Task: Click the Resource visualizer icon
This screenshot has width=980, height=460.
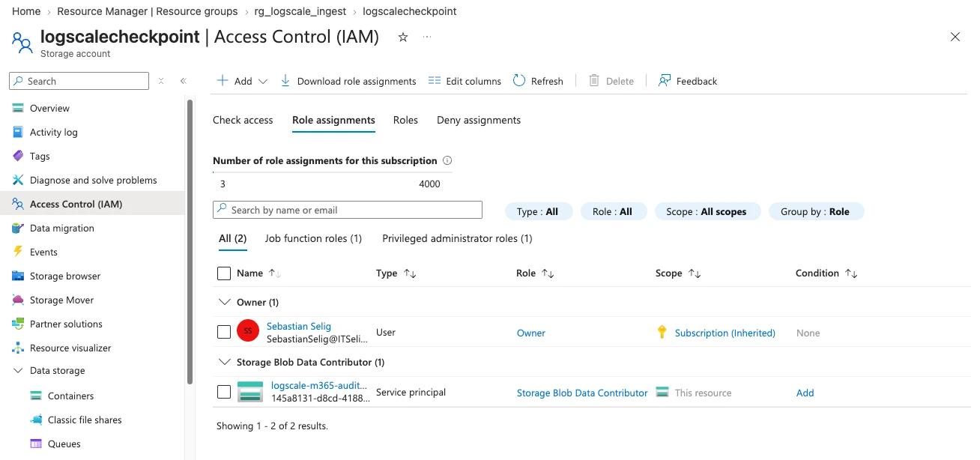Action: tap(18, 348)
